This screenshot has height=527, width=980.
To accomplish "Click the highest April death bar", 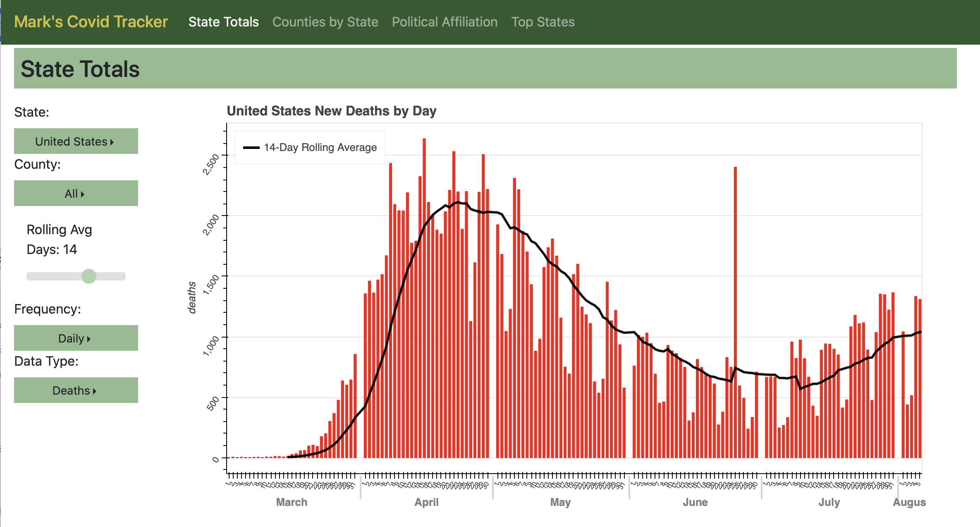I will coord(424,298).
